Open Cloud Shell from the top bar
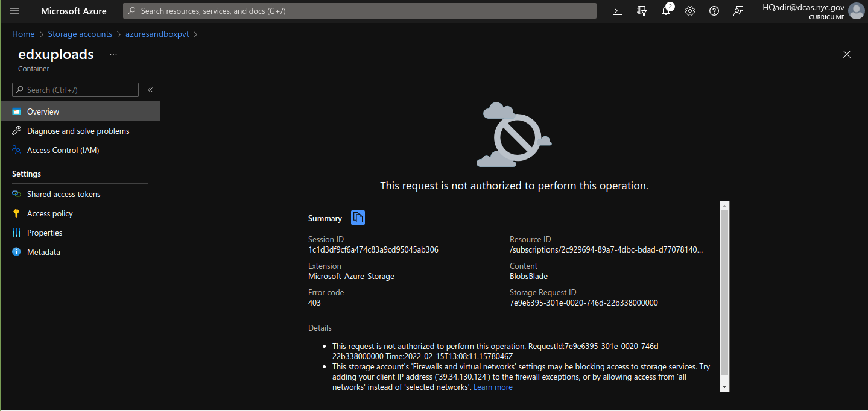868x411 pixels. click(618, 11)
